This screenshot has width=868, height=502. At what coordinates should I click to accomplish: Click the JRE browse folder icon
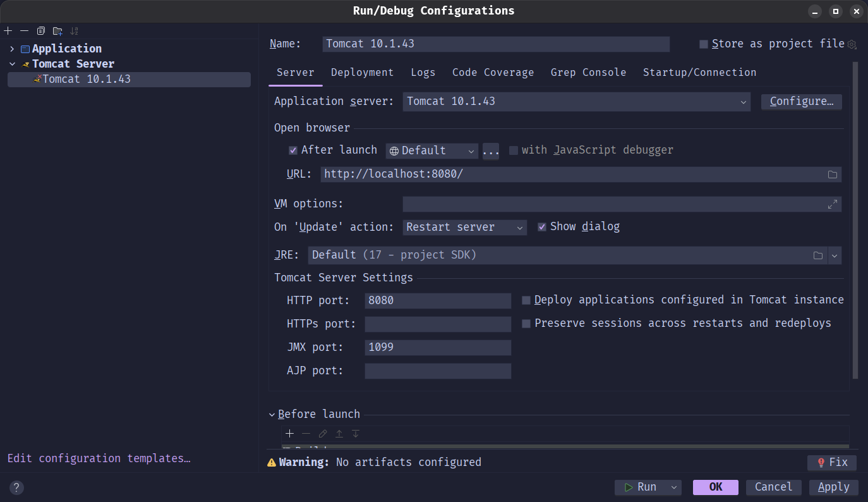[818, 255]
